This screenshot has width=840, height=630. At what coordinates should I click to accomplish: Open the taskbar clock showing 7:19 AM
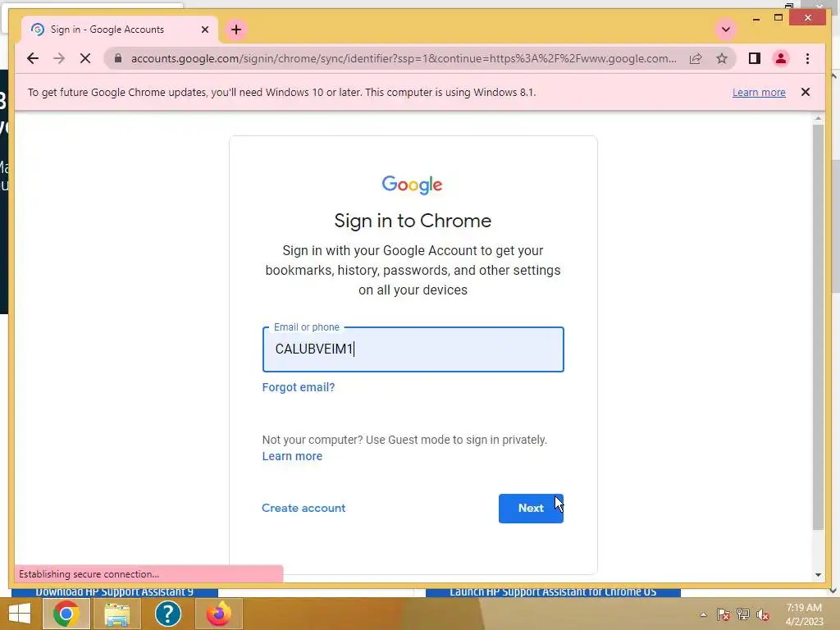(804, 614)
